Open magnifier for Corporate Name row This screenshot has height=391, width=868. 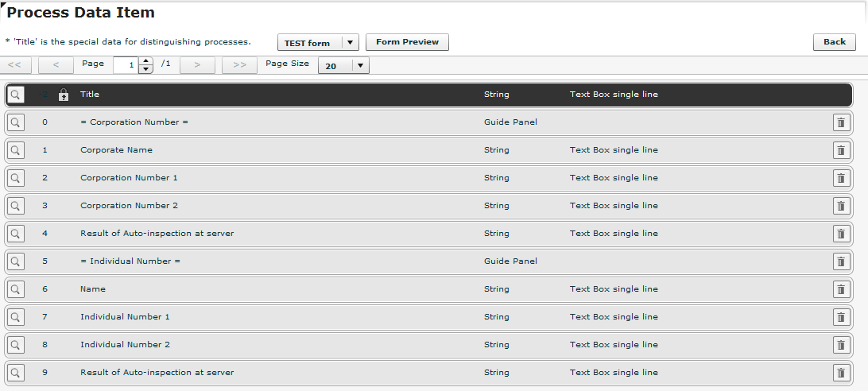pos(15,150)
